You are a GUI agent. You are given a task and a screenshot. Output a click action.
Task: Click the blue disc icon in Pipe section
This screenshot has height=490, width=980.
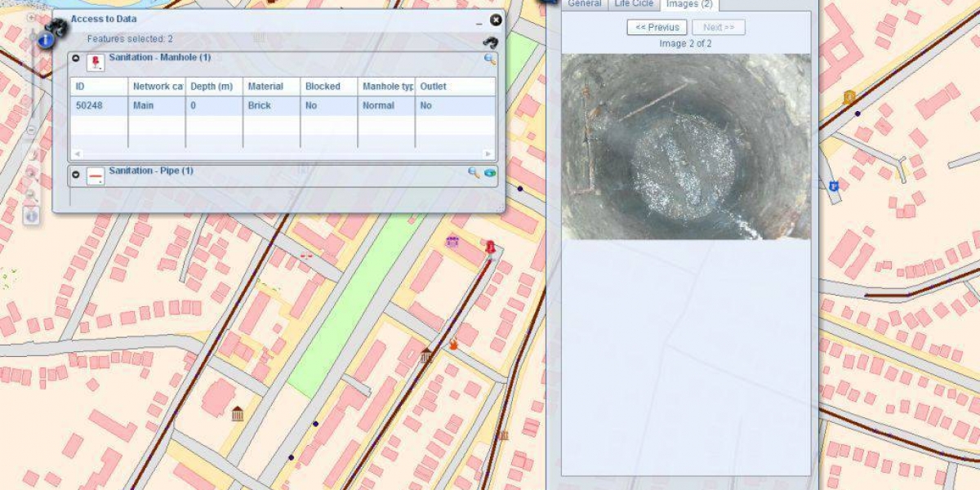(x=490, y=173)
